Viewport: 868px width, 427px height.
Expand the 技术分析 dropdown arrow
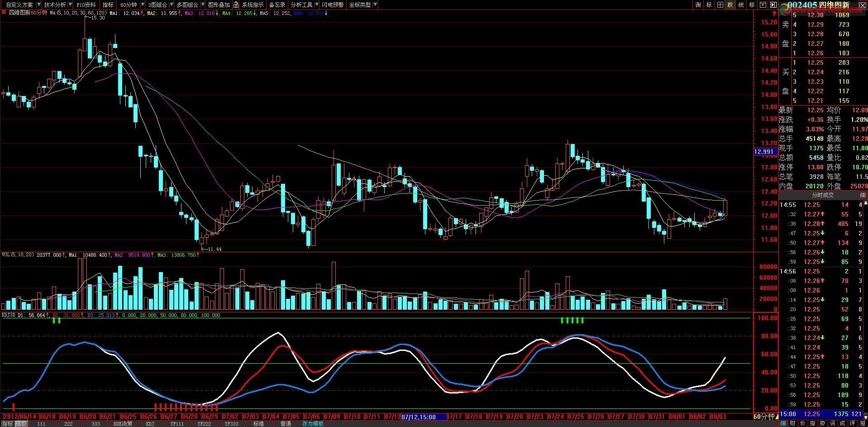70,5
